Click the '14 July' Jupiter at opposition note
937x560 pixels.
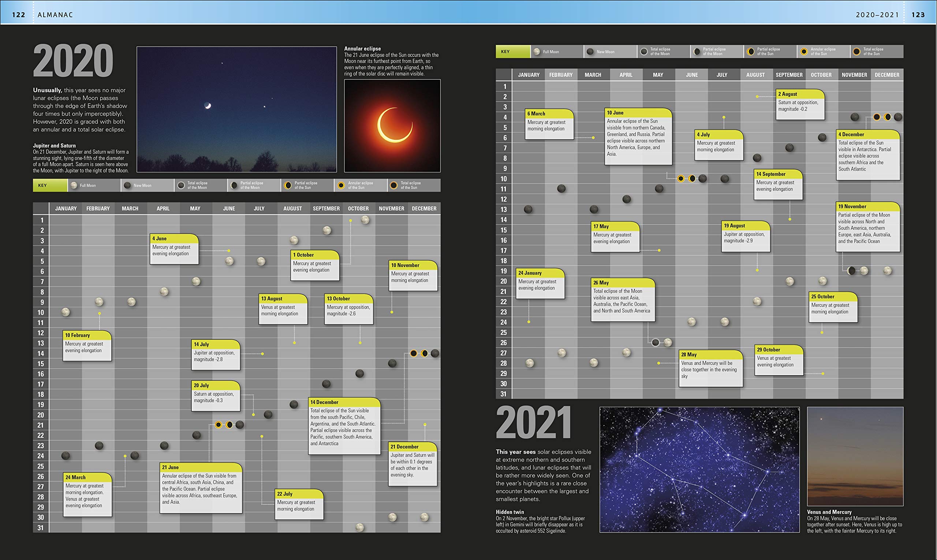tap(216, 355)
